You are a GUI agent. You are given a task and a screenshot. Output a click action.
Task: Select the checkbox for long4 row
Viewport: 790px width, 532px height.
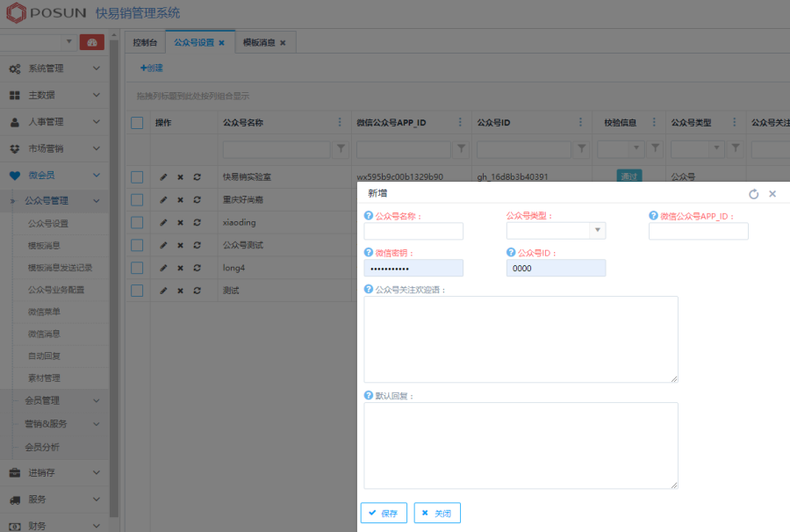point(137,268)
